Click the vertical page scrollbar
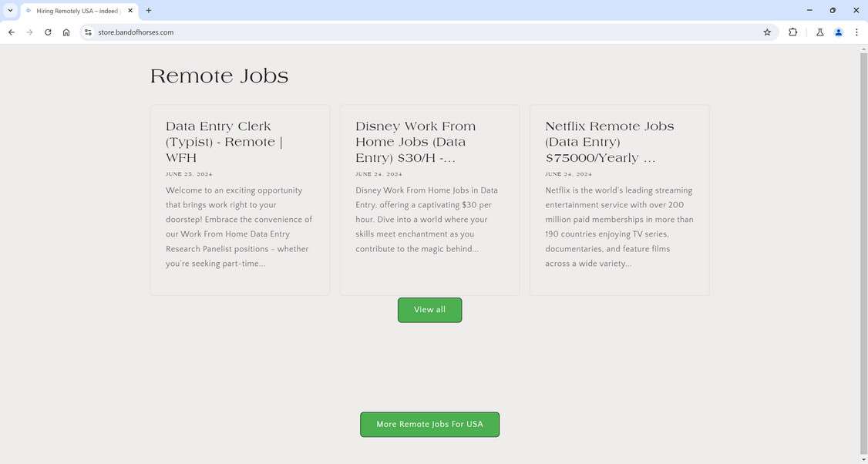 (863, 254)
